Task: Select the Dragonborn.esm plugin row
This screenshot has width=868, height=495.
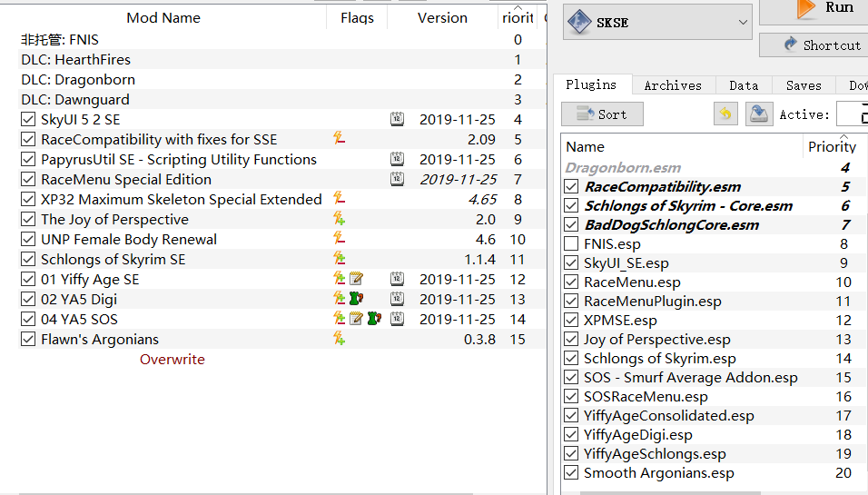Action: [x=715, y=167]
